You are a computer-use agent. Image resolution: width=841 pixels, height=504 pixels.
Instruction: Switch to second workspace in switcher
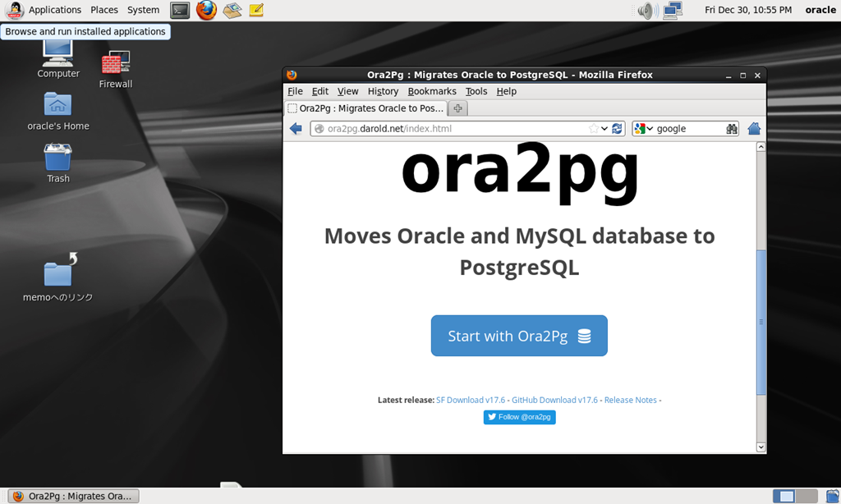[807, 496]
